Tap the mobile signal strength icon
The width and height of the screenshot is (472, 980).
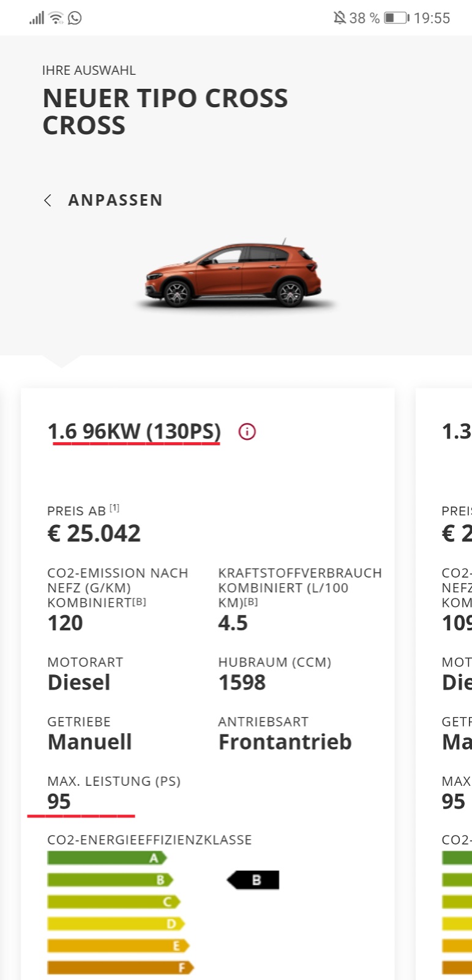pos(37,18)
